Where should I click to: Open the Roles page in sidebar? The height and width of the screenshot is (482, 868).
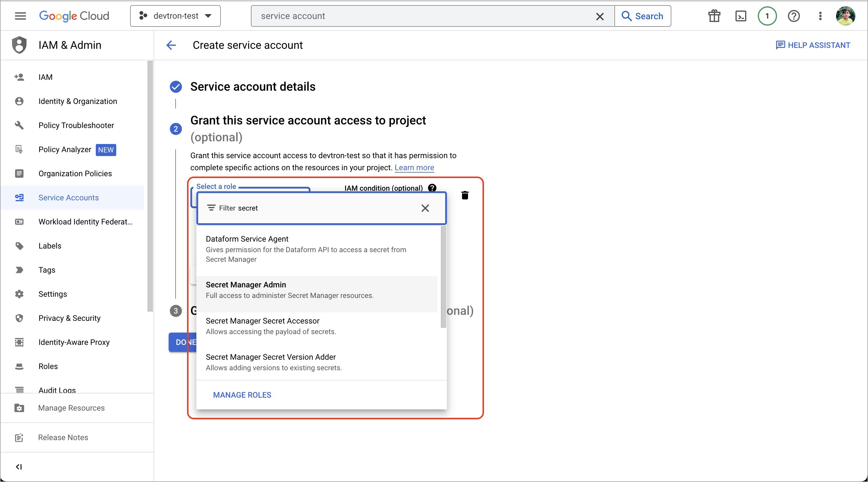[48, 366]
